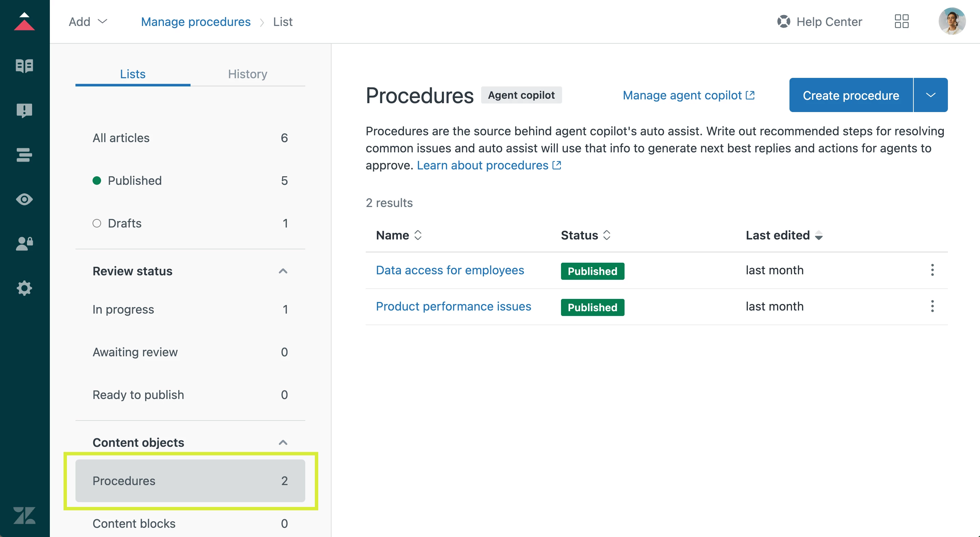This screenshot has height=537, width=980.
Task: Open Data access for employees procedure
Action: [x=450, y=270]
